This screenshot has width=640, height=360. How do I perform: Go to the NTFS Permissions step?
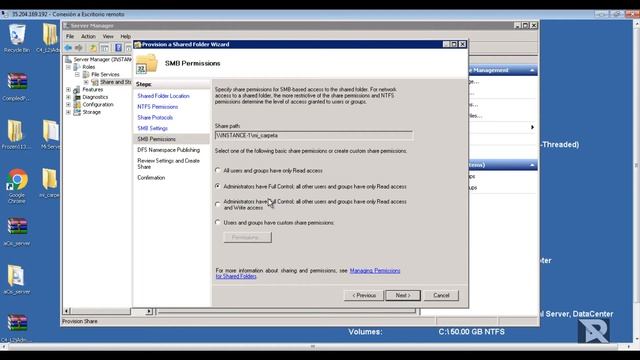click(x=158, y=107)
